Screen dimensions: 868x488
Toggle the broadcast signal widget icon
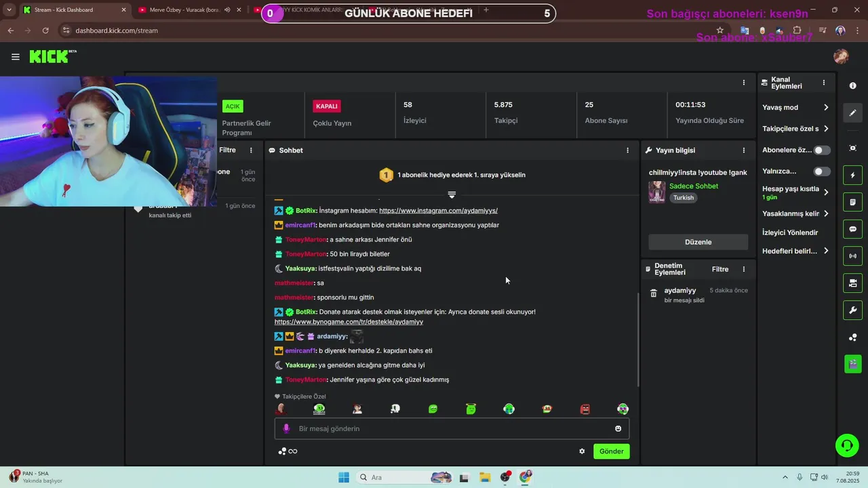(853, 256)
